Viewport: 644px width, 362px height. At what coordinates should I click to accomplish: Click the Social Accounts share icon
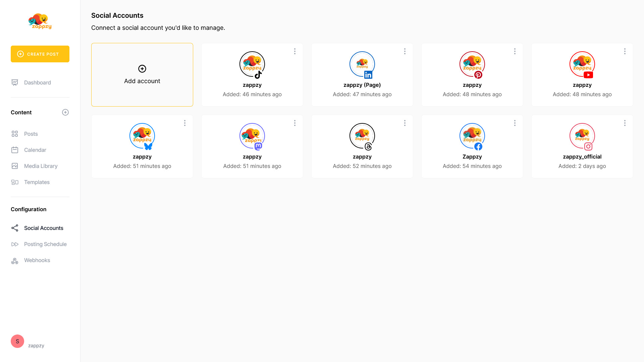15,228
